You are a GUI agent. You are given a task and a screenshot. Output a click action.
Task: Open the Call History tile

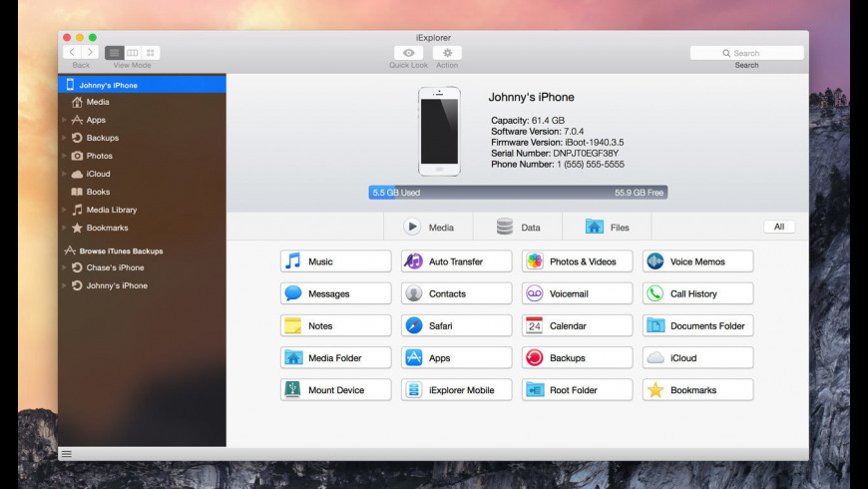(697, 293)
